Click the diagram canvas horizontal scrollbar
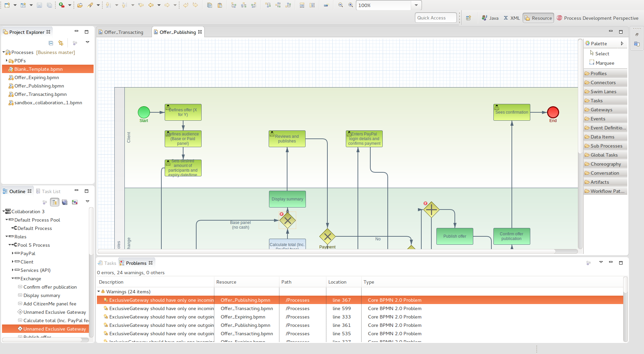Screen dimensions: 644x354 pos(327,251)
